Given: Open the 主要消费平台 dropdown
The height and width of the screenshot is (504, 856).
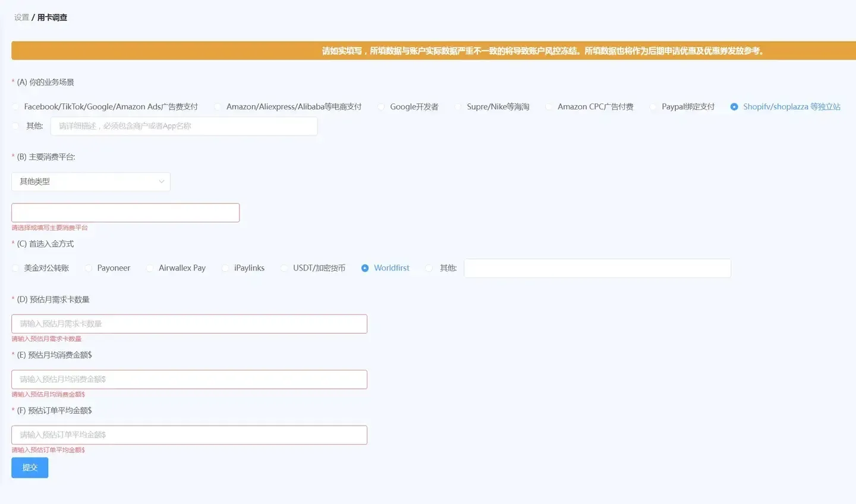Looking at the screenshot, I should [90, 182].
